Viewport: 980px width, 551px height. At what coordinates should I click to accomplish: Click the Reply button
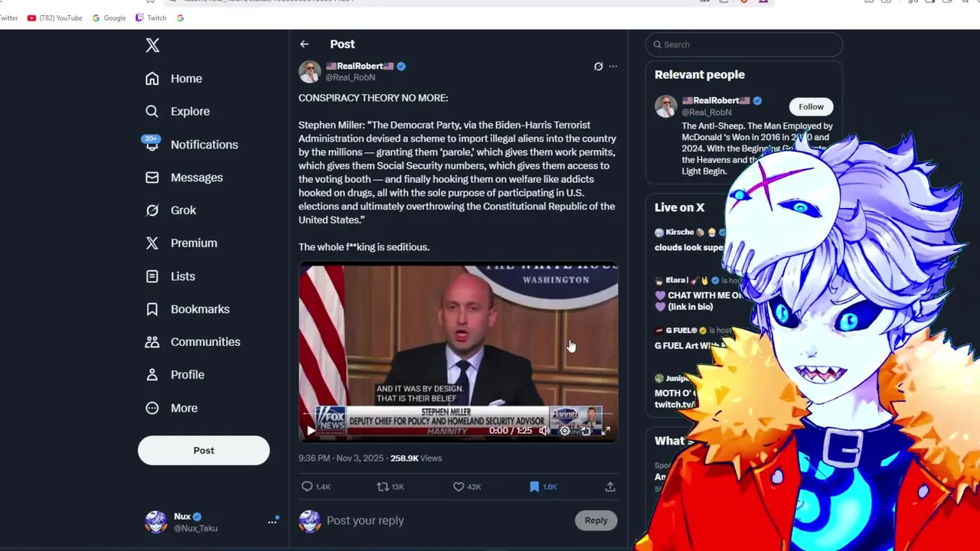(x=596, y=520)
